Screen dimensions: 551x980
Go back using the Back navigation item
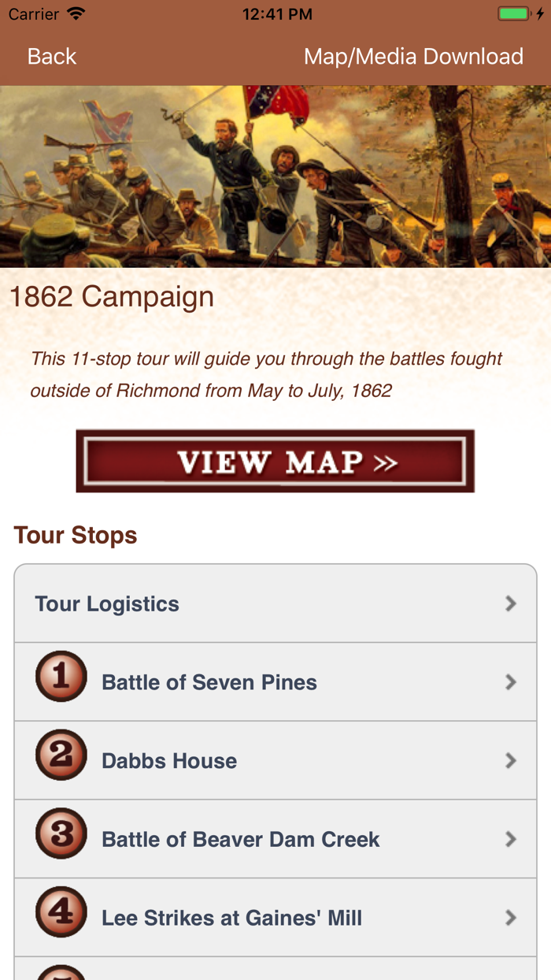point(50,56)
